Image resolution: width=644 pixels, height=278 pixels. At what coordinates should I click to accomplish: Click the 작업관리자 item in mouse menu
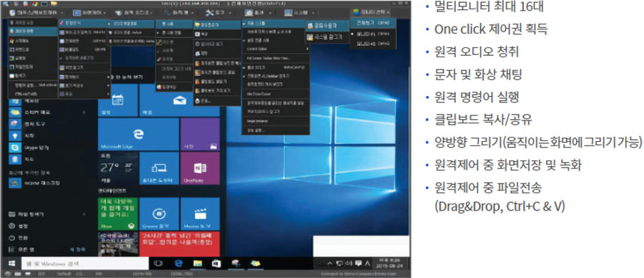tap(33, 67)
